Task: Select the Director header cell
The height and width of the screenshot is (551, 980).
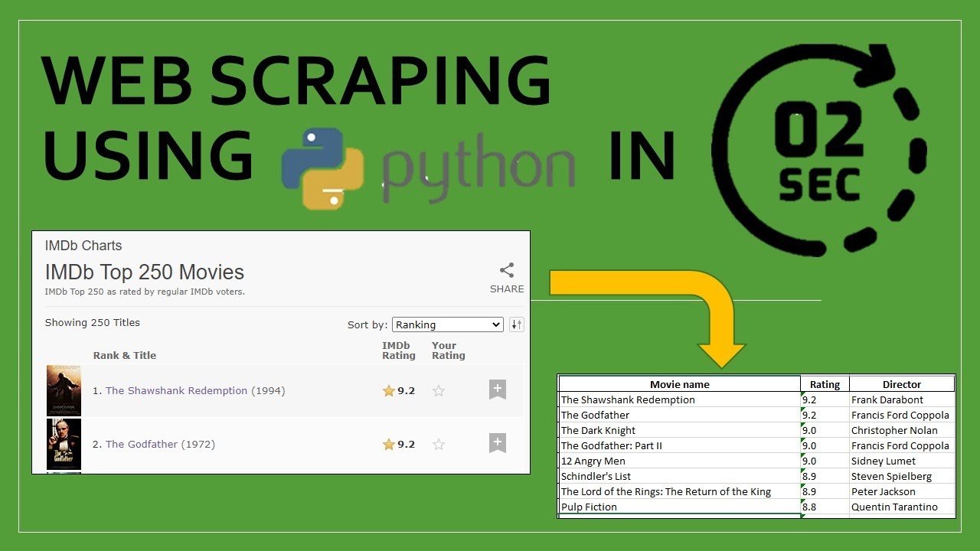Action: tap(902, 384)
